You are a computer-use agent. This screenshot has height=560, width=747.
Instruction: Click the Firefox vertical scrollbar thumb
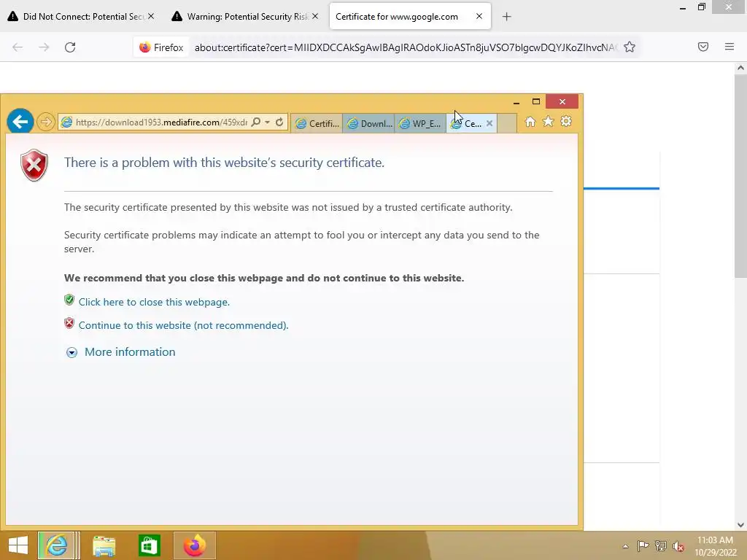click(x=741, y=176)
